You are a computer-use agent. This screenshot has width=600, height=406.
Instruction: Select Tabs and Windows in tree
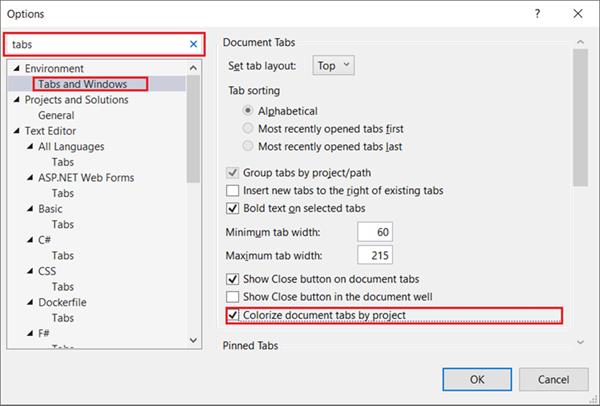(x=89, y=84)
